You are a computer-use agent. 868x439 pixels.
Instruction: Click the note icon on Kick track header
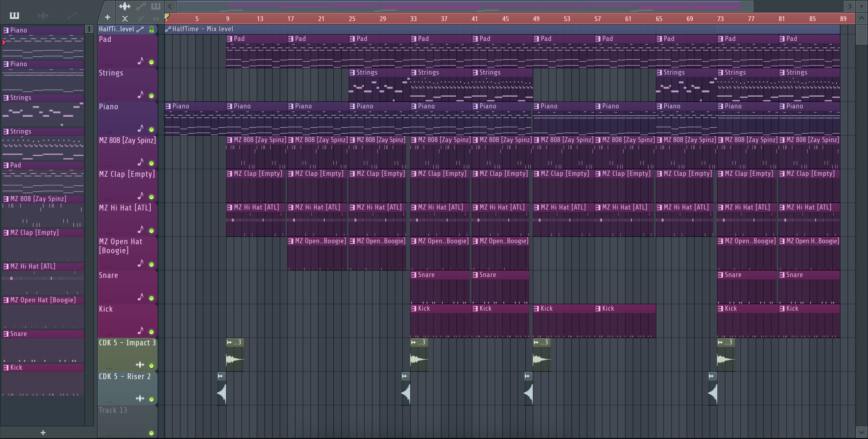(x=140, y=331)
